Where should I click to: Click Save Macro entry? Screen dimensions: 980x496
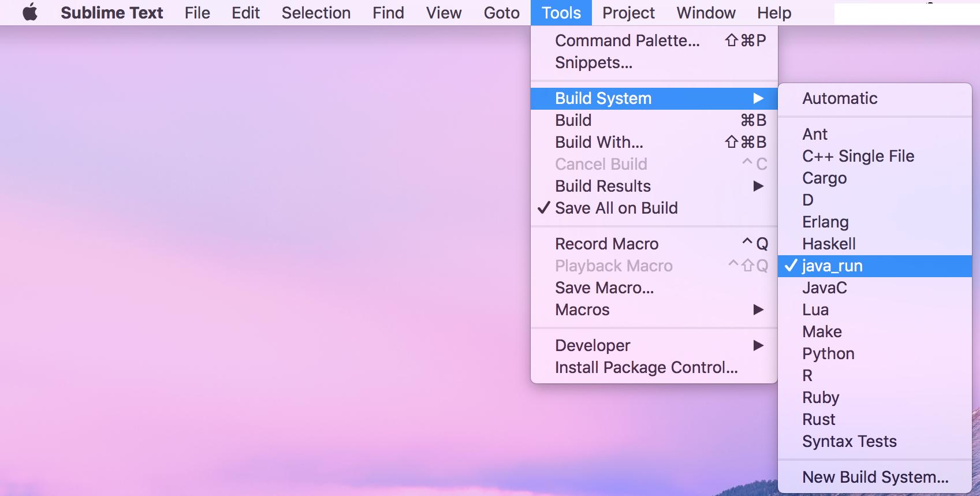click(x=604, y=288)
